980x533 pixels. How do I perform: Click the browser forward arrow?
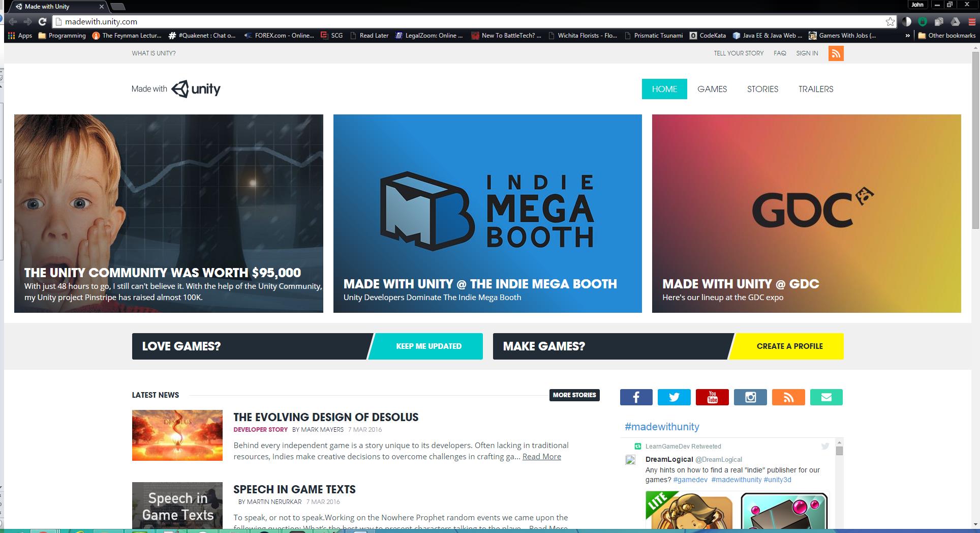(x=28, y=21)
